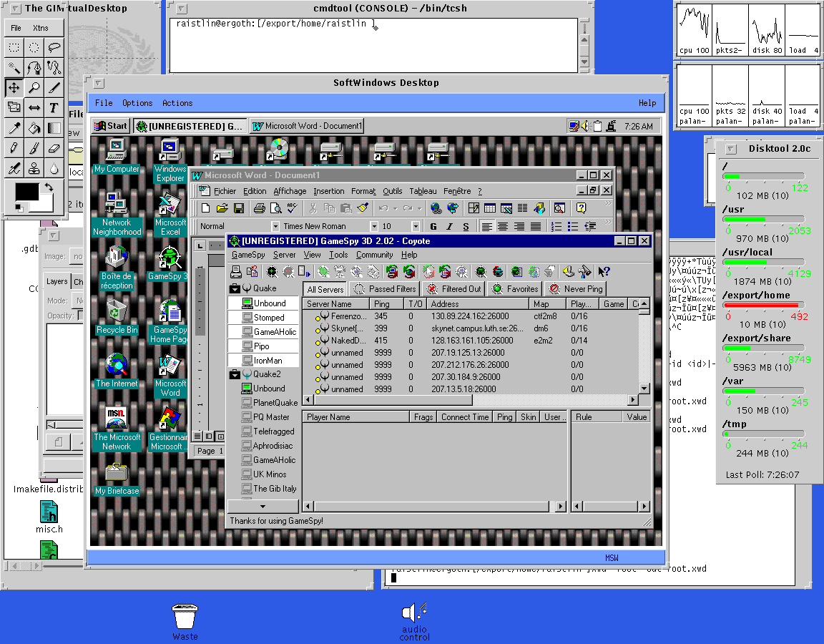Toggle bold G in Word toolbar
Image resolution: width=824 pixels, height=644 pixels.
pos(433,226)
